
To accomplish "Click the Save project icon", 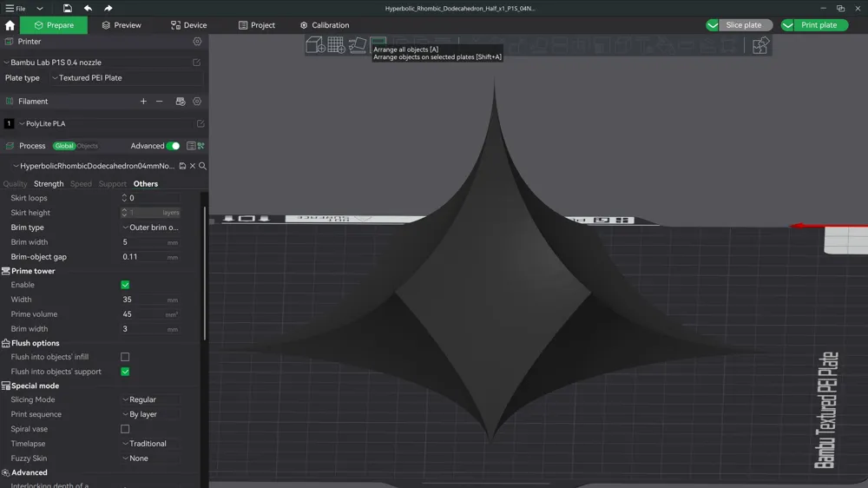I will (67, 9).
